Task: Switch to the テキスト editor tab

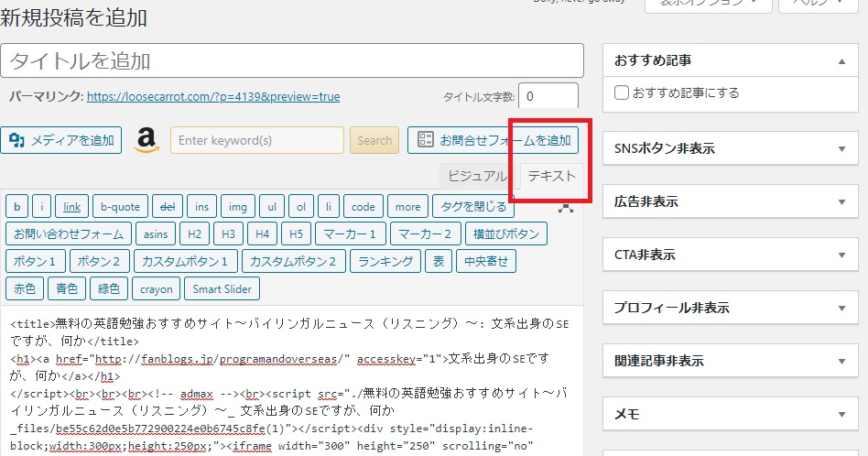Action: (x=551, y=176)
